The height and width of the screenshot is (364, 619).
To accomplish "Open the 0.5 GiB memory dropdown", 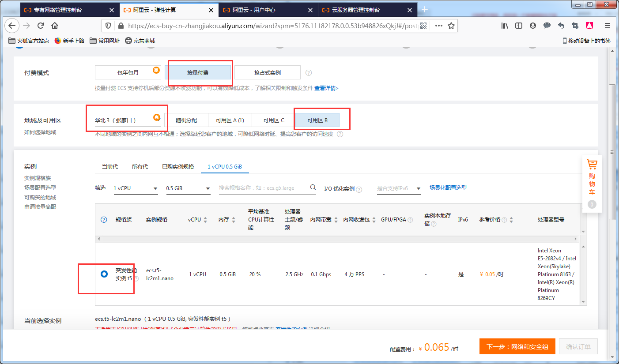I will point(188,188).
